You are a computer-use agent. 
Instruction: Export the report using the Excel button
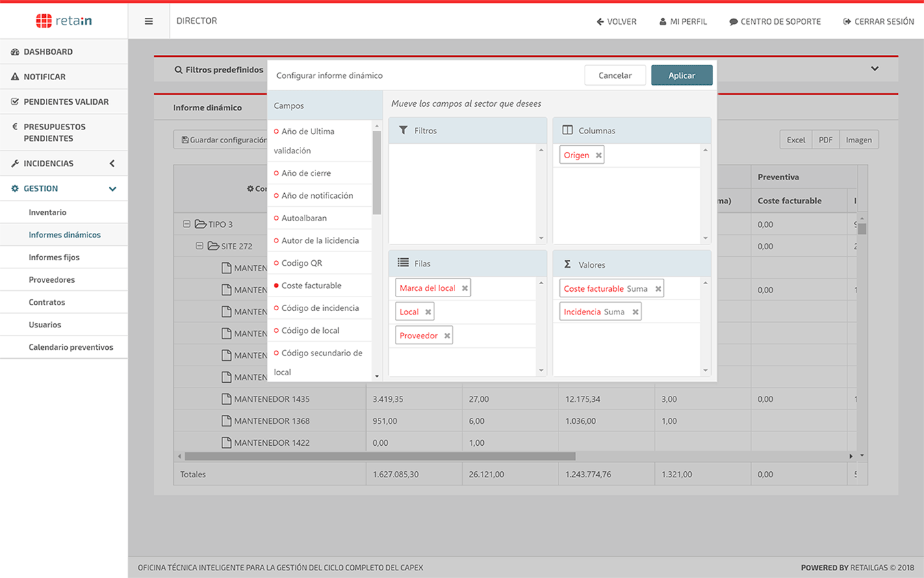pos(795,139)
